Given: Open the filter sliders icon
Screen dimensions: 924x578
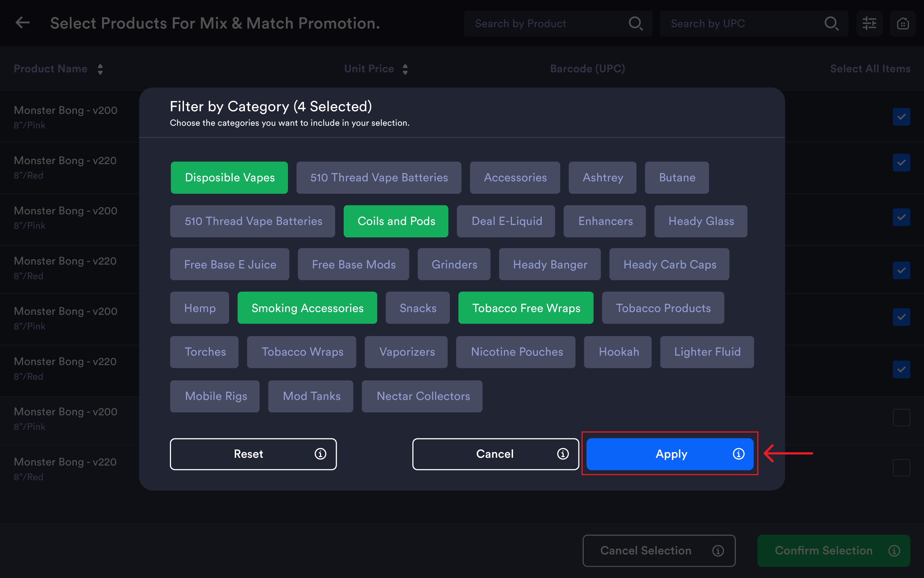Looking at the screenshot, I should 869,23.
